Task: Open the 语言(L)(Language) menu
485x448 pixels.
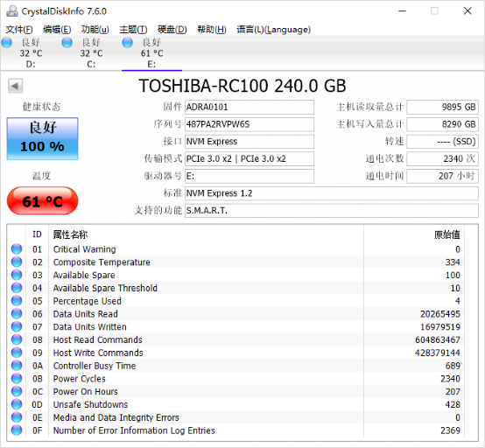Action: pos(274,30)
